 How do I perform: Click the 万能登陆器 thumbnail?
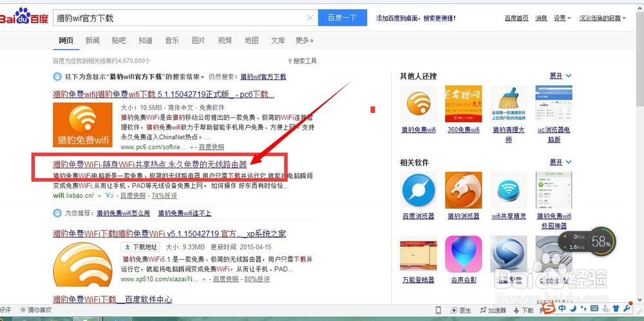[x=419, y=253]
